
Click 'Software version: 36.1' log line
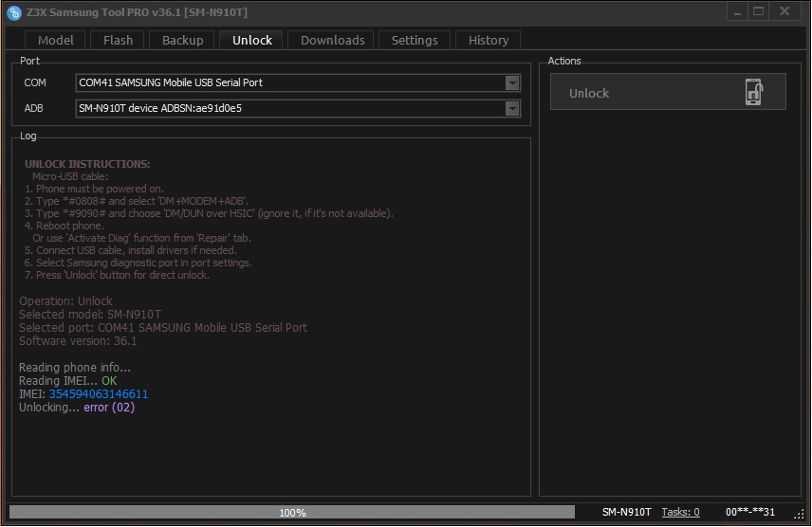click(78, 341)
